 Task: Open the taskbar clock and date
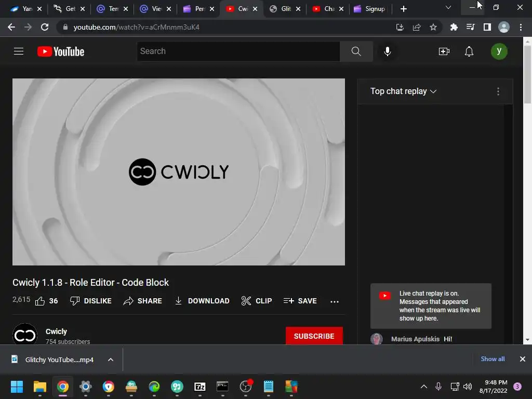[494, 387]
